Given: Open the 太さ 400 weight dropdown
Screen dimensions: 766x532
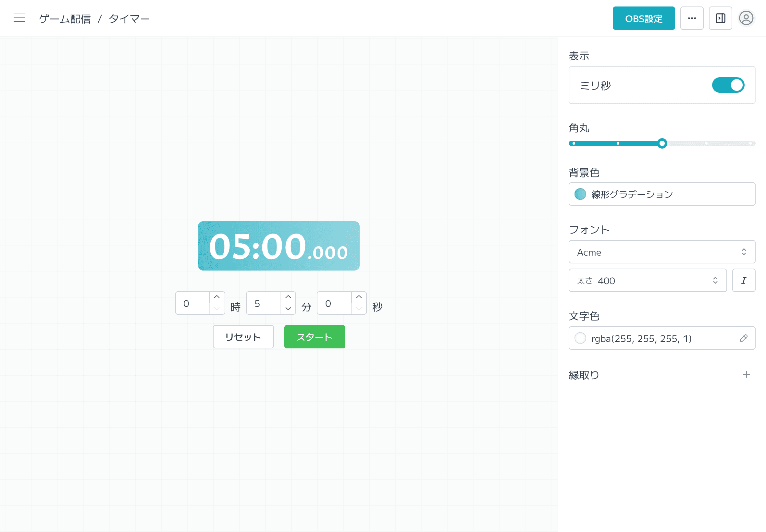Looking at the screenshot, I should pos(647,281).
